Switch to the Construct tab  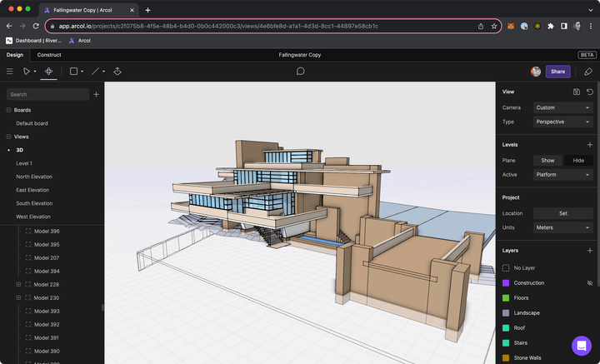pyautogui.click(x=49, y=55)
